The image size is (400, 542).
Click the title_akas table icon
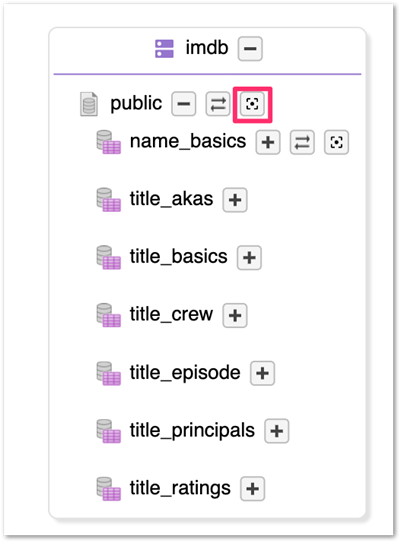pos(109,200)
